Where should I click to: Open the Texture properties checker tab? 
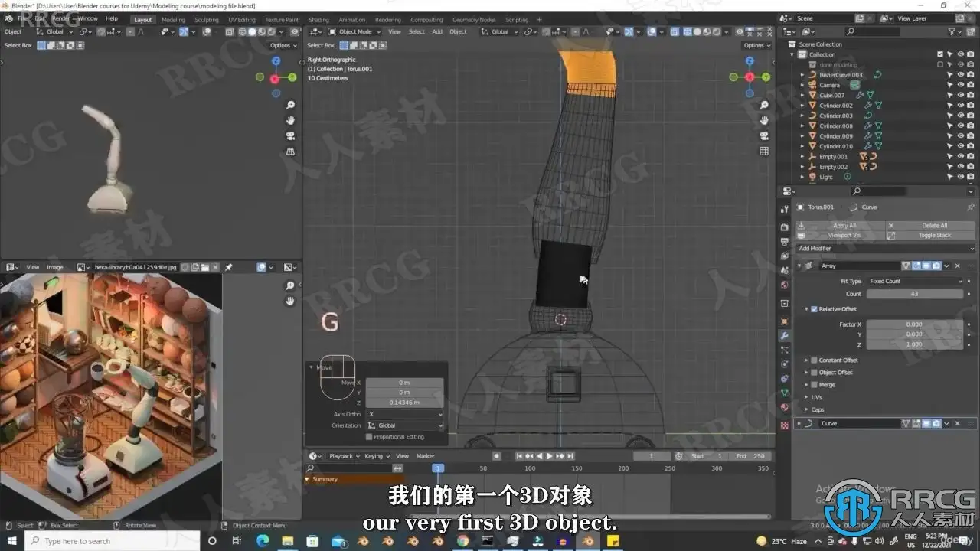click(784, 425)
